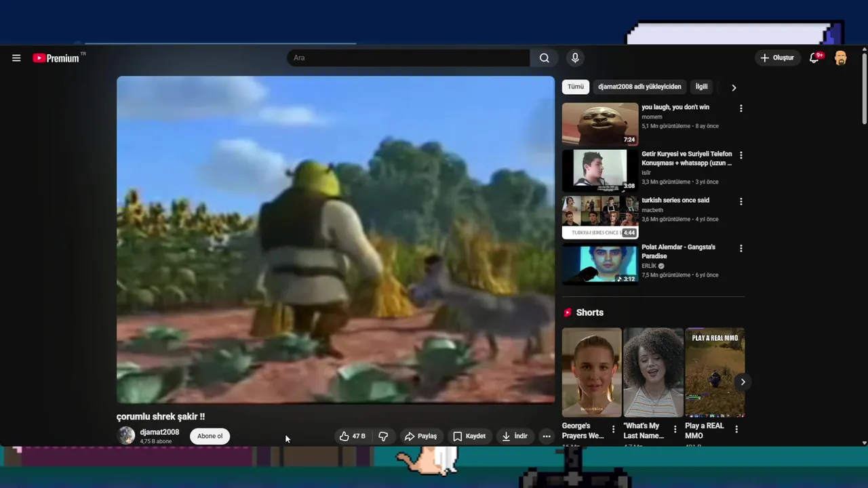Open Play a REAL MMO short thumbnail
The height and width of the screenshot is (488, 868).
click(715, 373)
